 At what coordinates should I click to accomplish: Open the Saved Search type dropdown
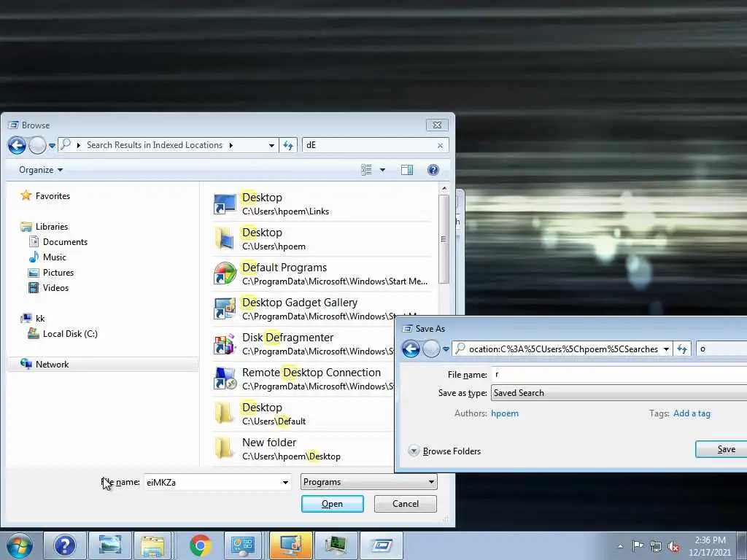pyautogui.click(x=619, y=393)
